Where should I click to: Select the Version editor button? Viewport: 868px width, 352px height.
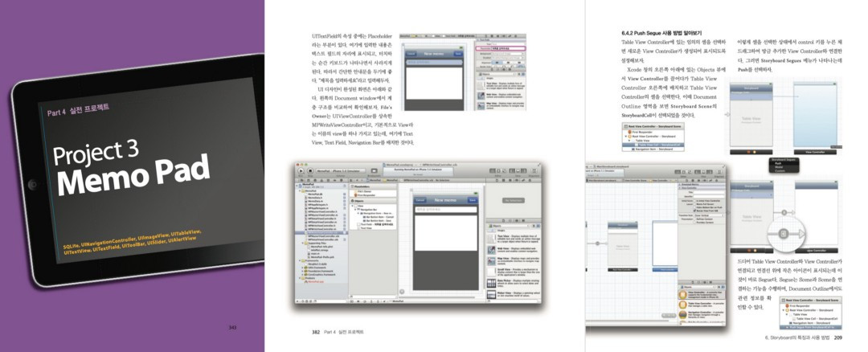(504, 170)
